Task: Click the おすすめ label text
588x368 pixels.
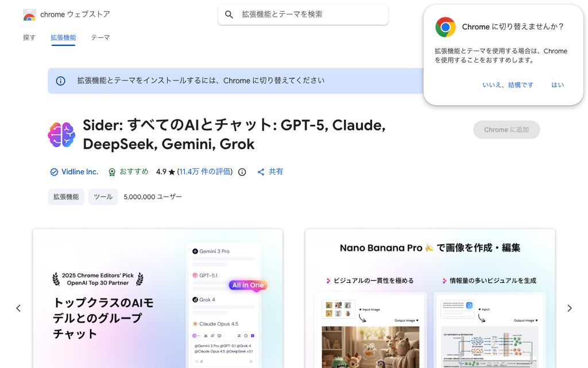Action: pos(134,171)
